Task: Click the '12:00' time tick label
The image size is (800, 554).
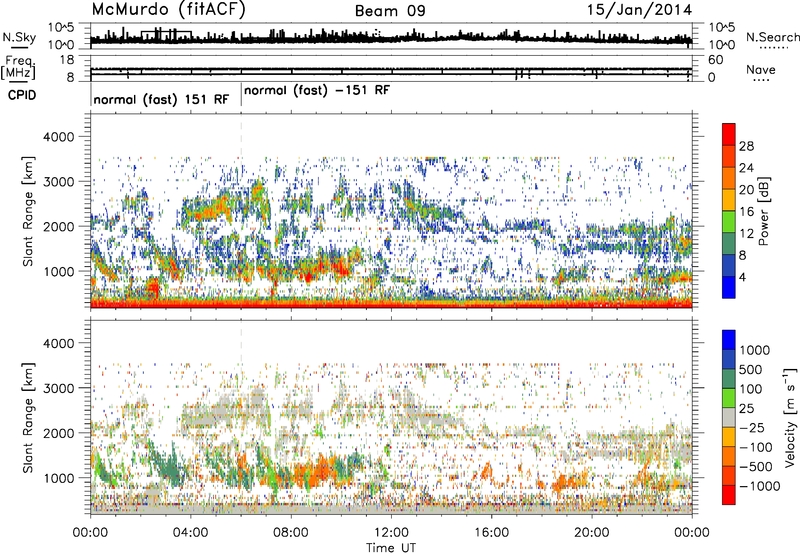Action: (391, 533)
